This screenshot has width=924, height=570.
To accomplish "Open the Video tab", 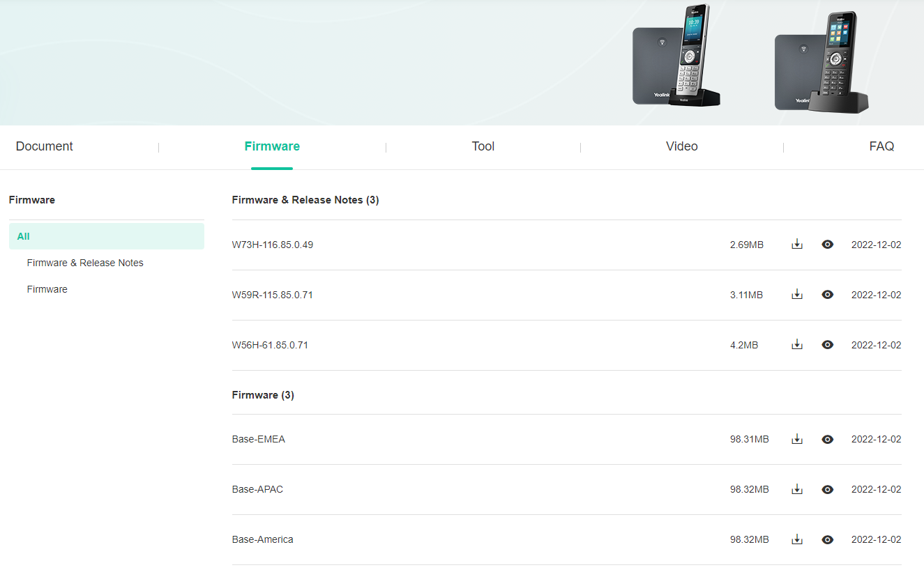I will pos(681,146).
